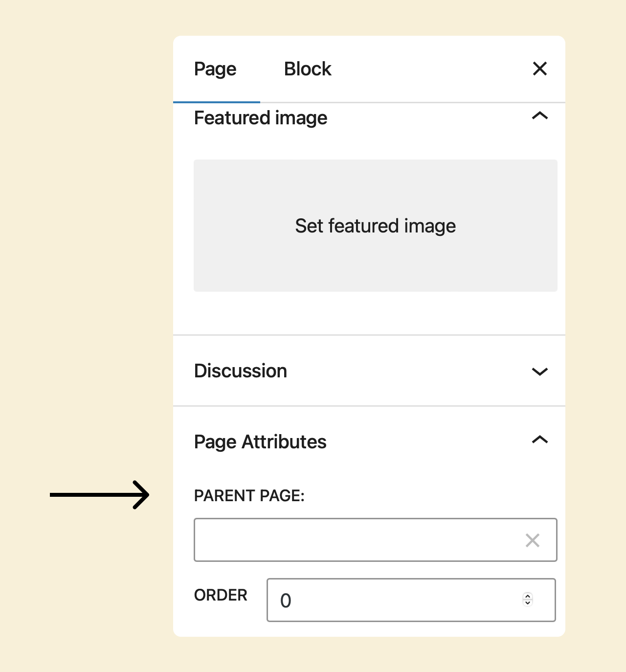Select the 0 value in the Order field
This screenshot has width=626, height=672.
[x=286, y=601]
